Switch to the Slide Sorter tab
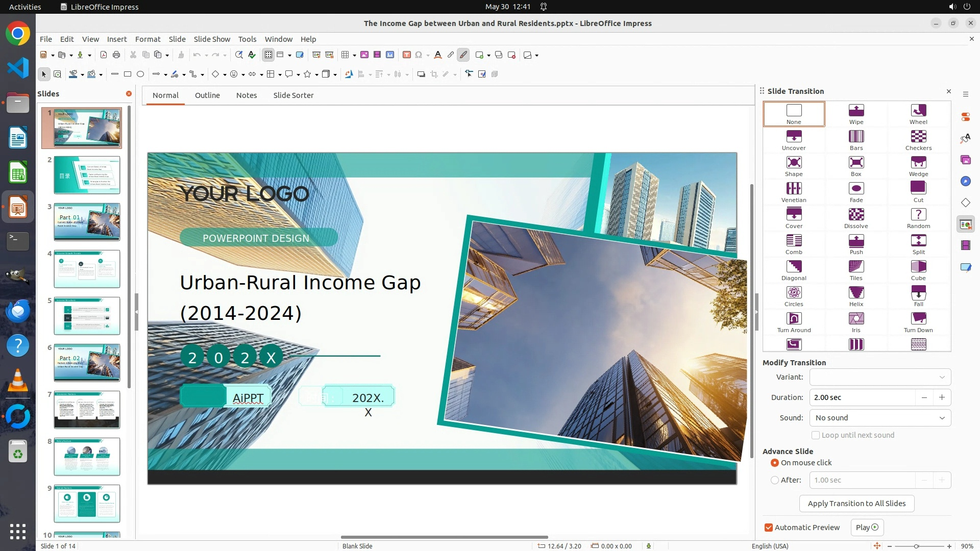This screenshot has height=551, width=980. point(293,95)
